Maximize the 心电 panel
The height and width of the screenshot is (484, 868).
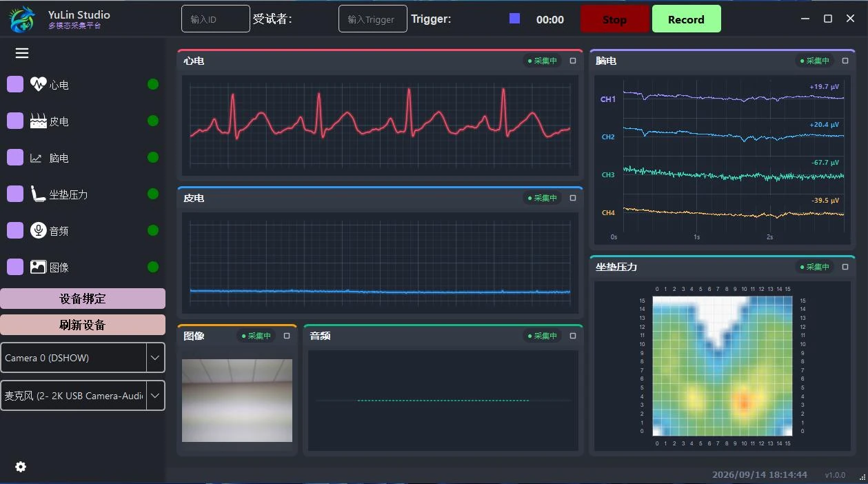click(573, 61)
